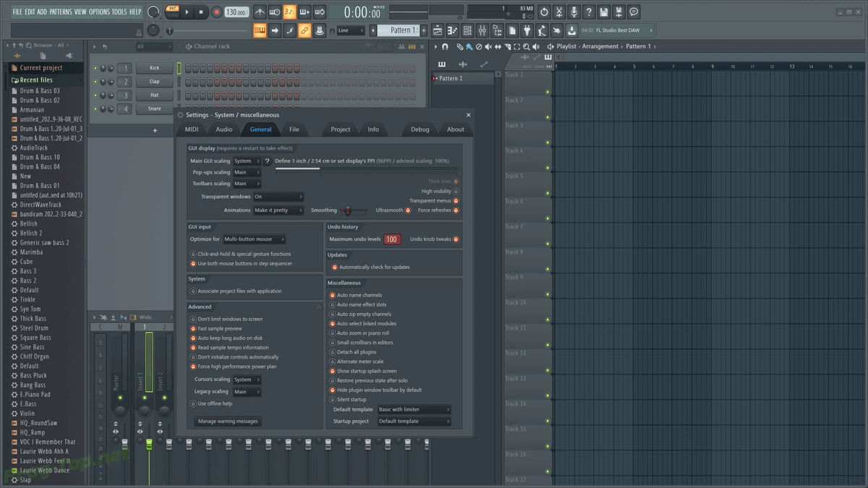The image size is (868, 488).
Task: Open Cursors scaling dropdown
Action: click(247, 380)
